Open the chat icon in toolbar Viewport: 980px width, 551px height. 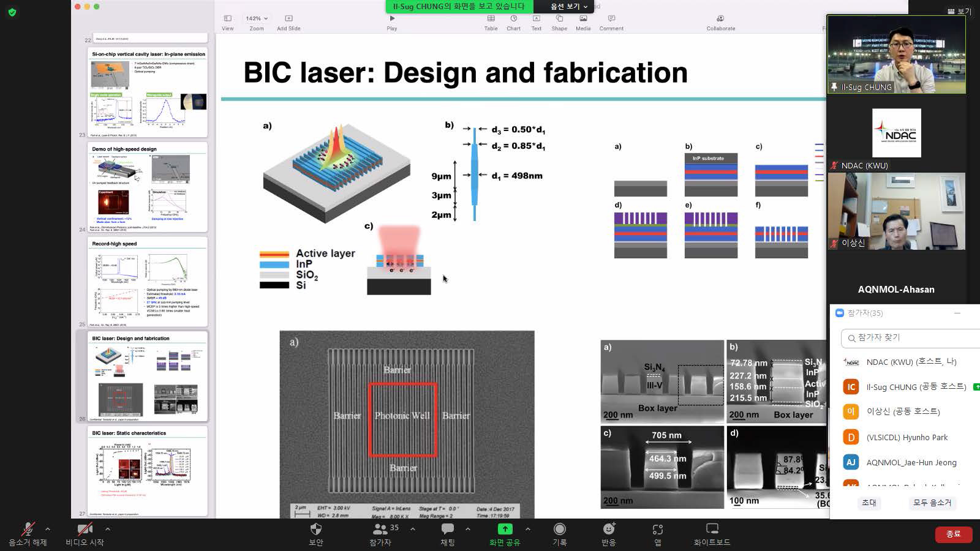pos(448,529)
